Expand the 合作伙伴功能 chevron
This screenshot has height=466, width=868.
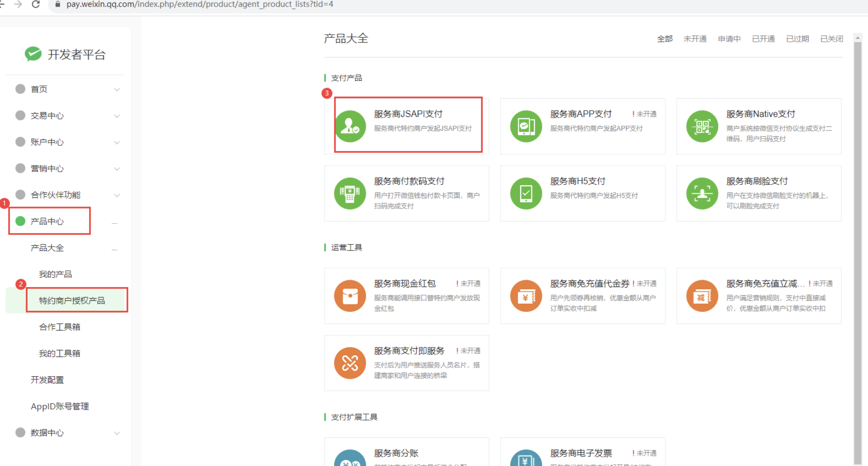117,195
